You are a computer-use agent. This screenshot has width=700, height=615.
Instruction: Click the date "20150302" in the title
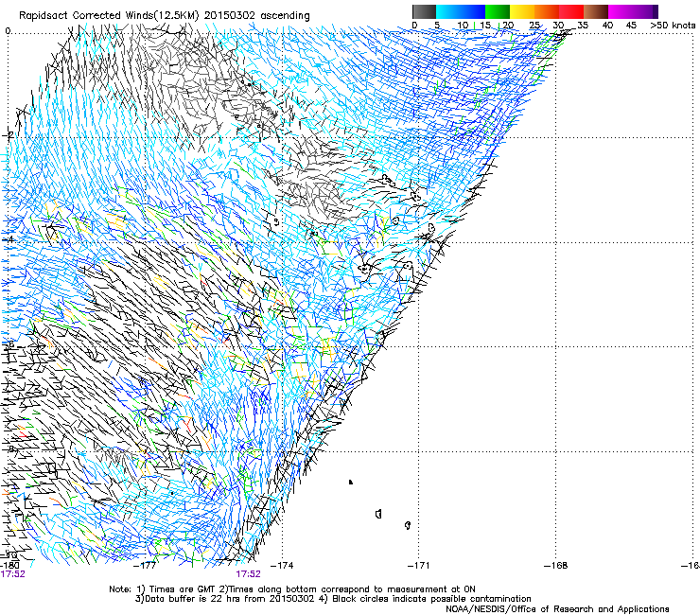point(230,16)
